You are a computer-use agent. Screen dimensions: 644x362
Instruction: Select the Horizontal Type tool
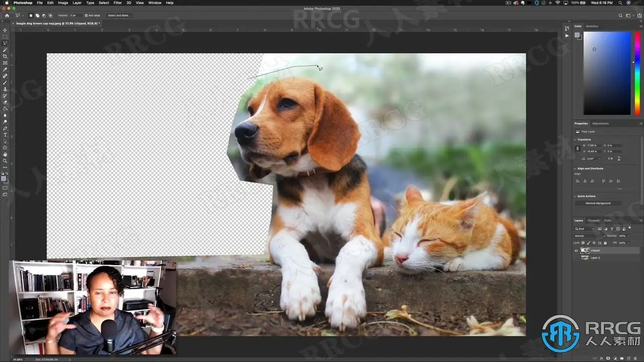[x=5, y=135]
